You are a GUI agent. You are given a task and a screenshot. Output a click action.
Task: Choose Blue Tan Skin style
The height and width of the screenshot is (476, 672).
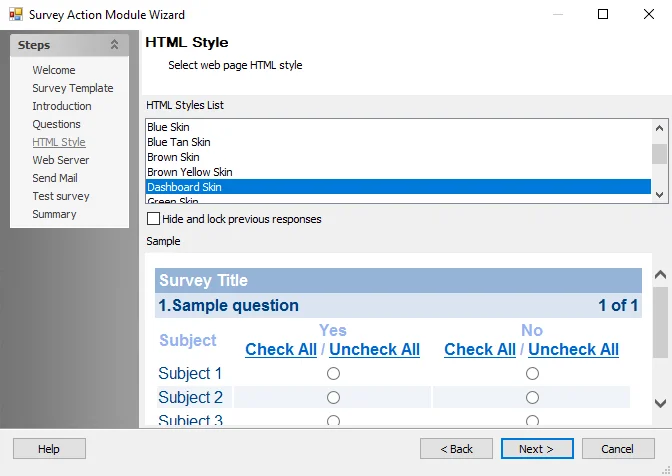[398, 142]
